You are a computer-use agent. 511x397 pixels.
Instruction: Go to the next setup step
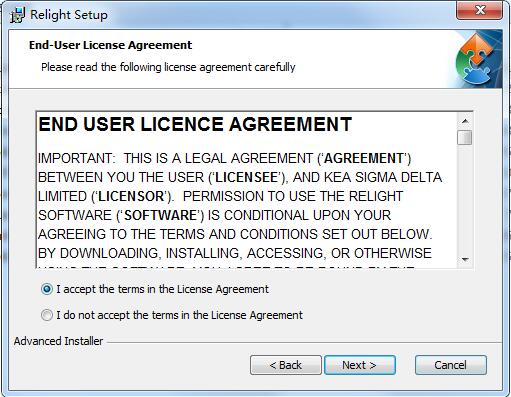tap(360, 365)
